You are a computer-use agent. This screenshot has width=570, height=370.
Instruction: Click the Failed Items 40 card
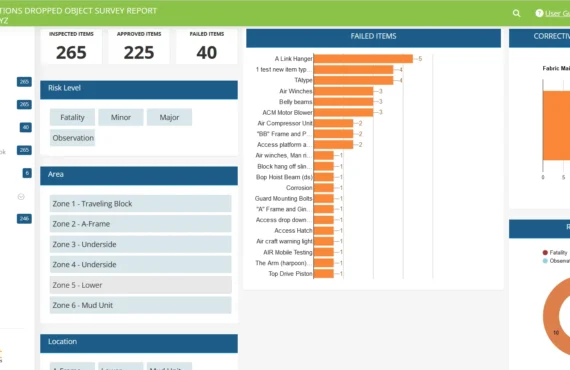(x=207, y=47)
